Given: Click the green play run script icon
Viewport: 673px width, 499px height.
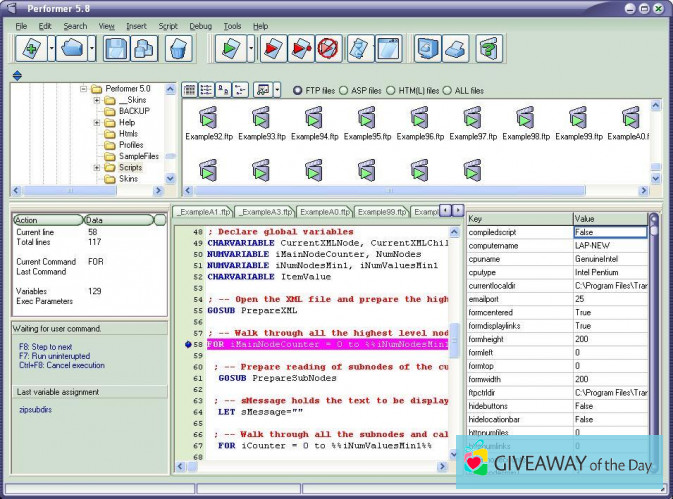Looking at the screenshot, I should click(x=231, y=48).
